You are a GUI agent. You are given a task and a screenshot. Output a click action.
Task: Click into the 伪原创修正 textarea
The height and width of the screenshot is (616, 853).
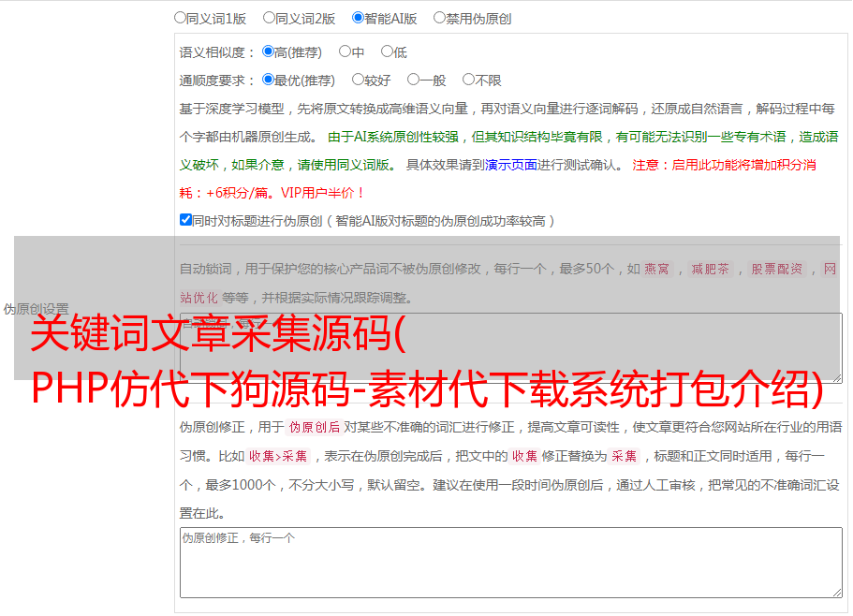pos(511,563)
